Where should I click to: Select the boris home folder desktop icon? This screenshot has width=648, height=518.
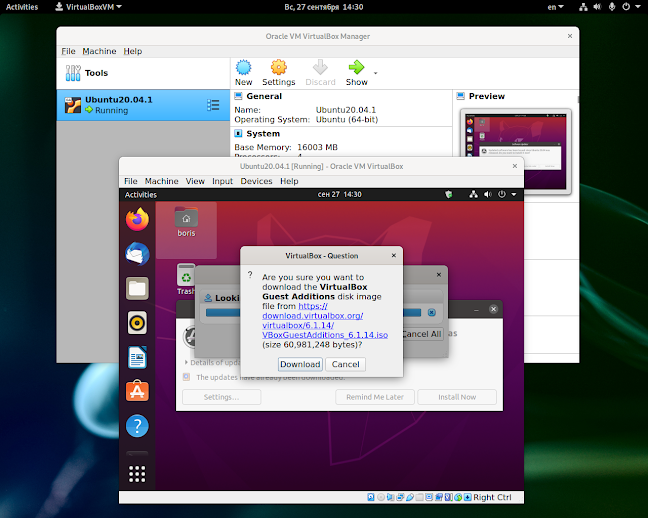click(186, 222)
